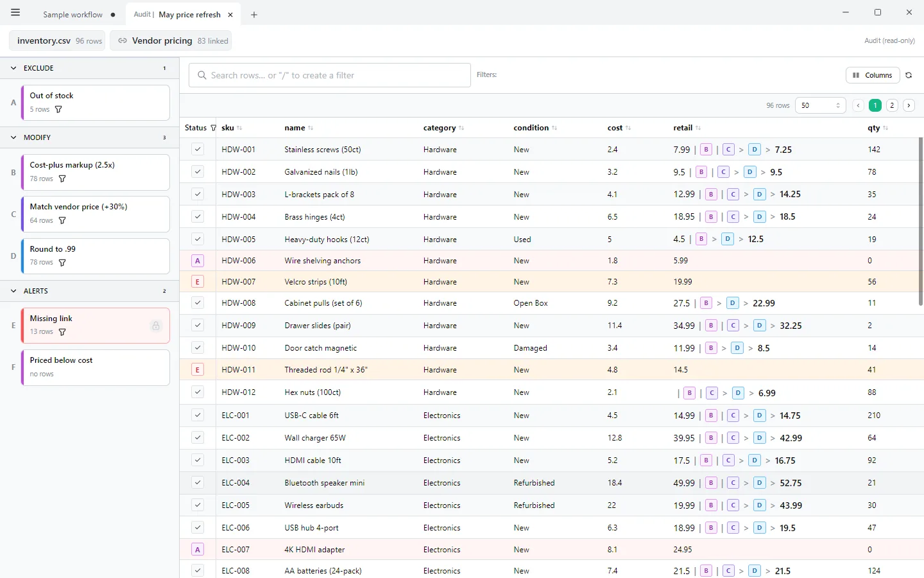
Task: Toggle the checkbox for ELC-006 row
Action: pyautogui.click(x=198, y=528)
